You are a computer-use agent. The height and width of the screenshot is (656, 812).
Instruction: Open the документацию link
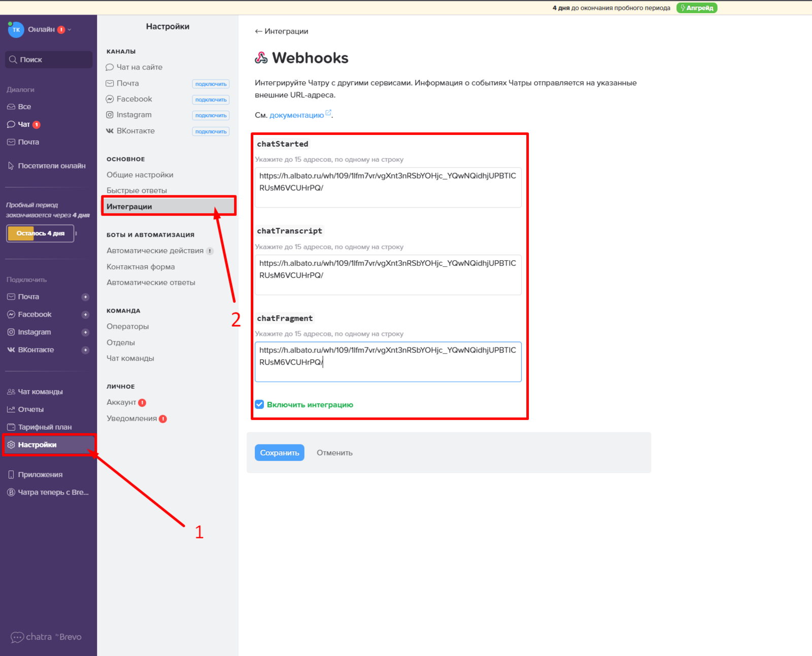click(x=297, y=115)
